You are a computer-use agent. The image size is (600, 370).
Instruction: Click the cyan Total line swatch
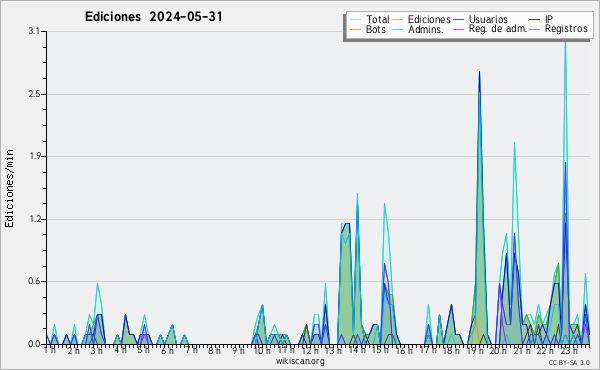pos(355,20)
